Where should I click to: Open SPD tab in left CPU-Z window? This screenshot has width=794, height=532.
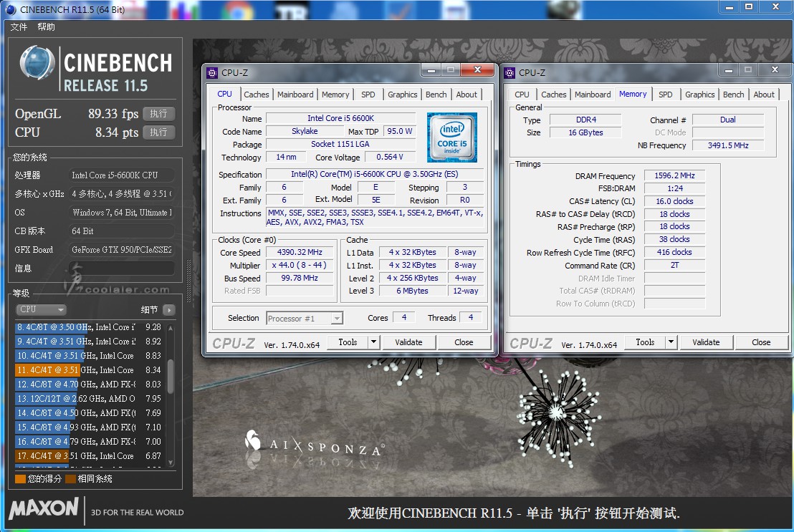pyautogui.click(x=368, y=94)
